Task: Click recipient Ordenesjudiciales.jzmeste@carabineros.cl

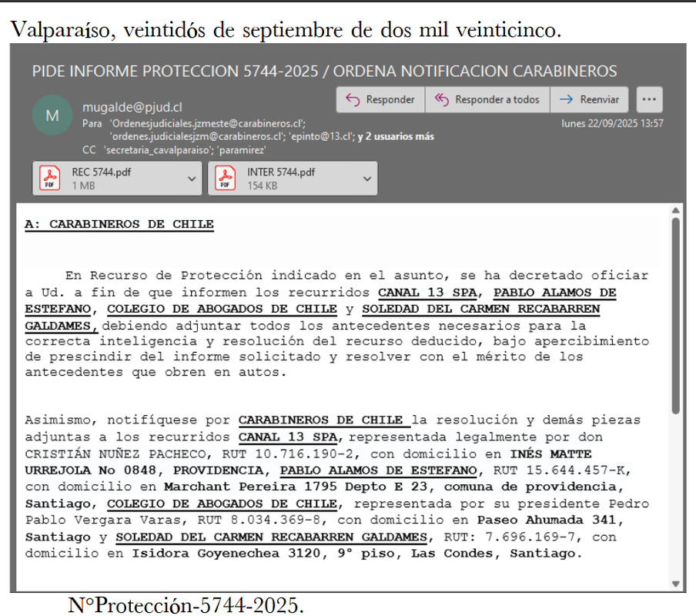Action: point(207,123)
